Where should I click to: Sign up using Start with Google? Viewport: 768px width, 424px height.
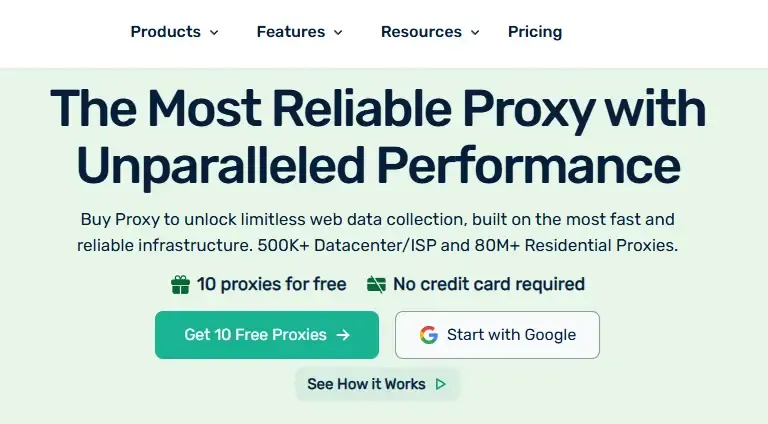pos(497,335)
